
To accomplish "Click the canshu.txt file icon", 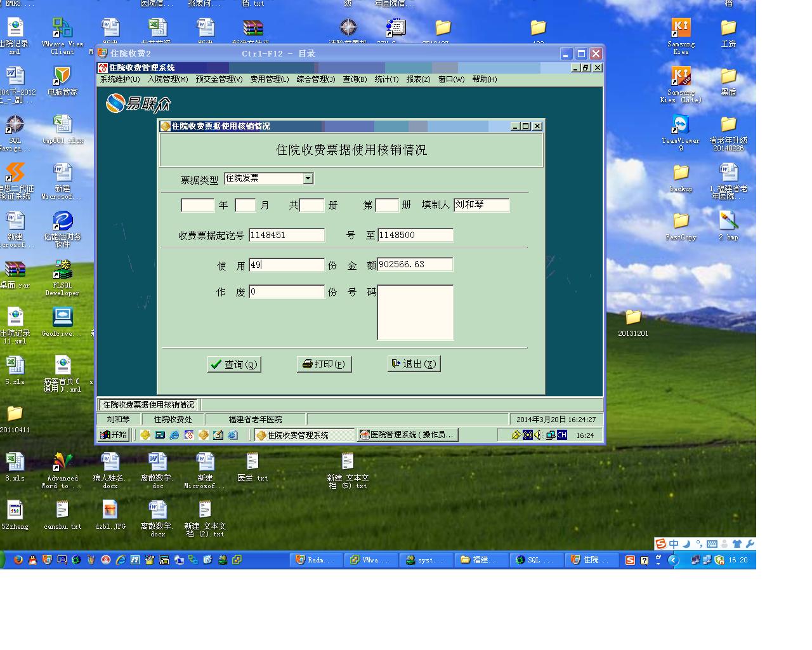I will point(62,515).
